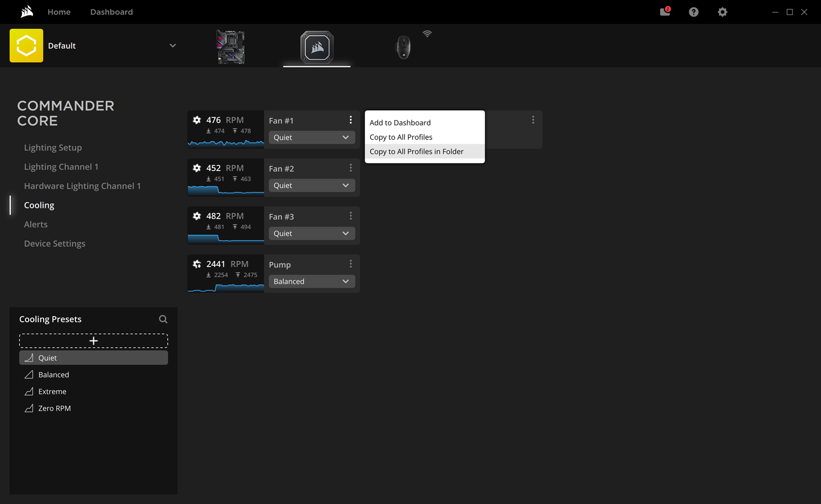821x504 pixels.
Task: Open the Alerts section
Action: pyautogui.click(x=36, y=224)
